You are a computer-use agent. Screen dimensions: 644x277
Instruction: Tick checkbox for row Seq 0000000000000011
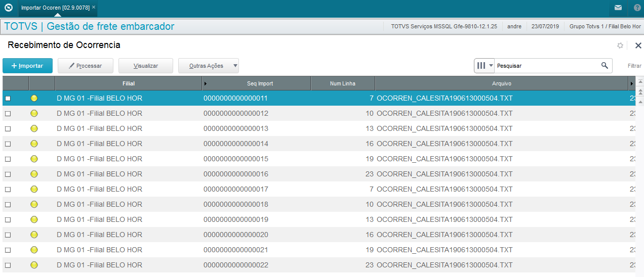(8, 98)
